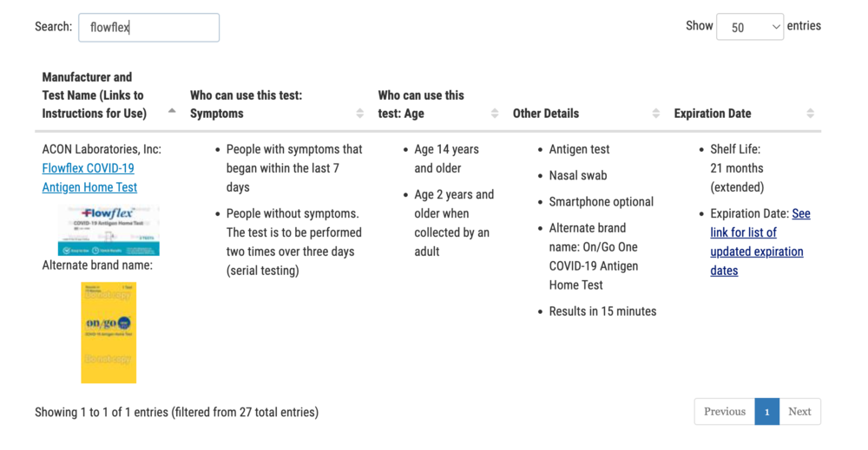The width and height of the screenshot is (868, 450).
Task: Sort by Other Details column arrows
Action: pos(655,114)
